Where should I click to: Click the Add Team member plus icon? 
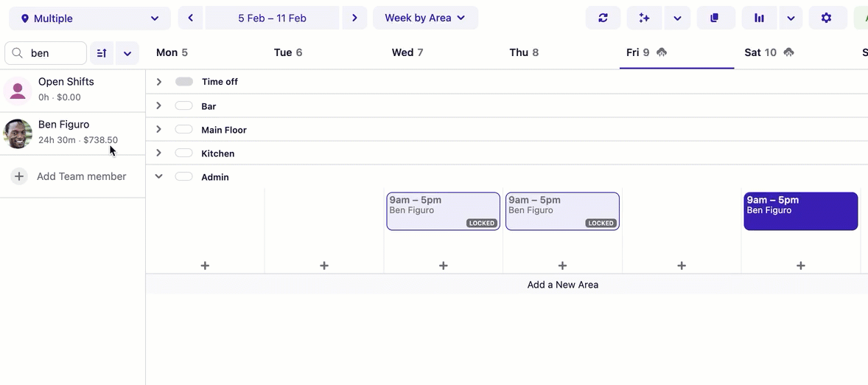click(19, 176)
